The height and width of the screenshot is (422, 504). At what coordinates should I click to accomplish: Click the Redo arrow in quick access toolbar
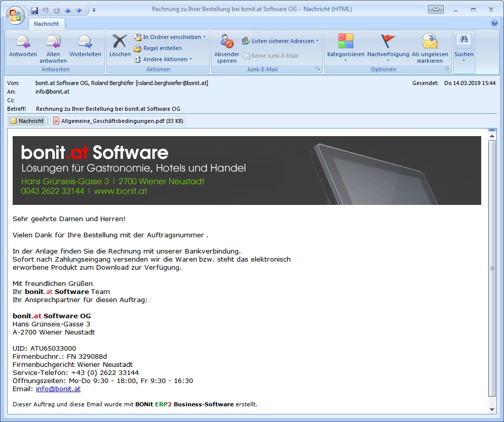(x=57, y=11)
